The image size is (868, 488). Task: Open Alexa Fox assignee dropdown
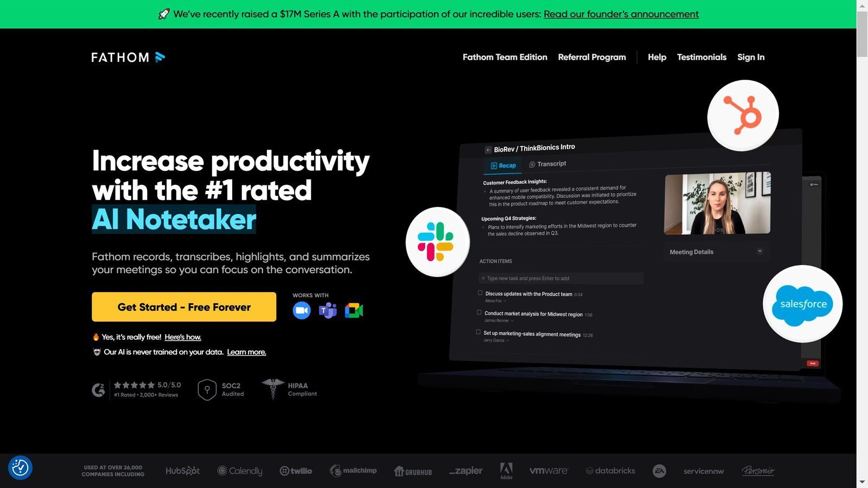coord(495,301)
